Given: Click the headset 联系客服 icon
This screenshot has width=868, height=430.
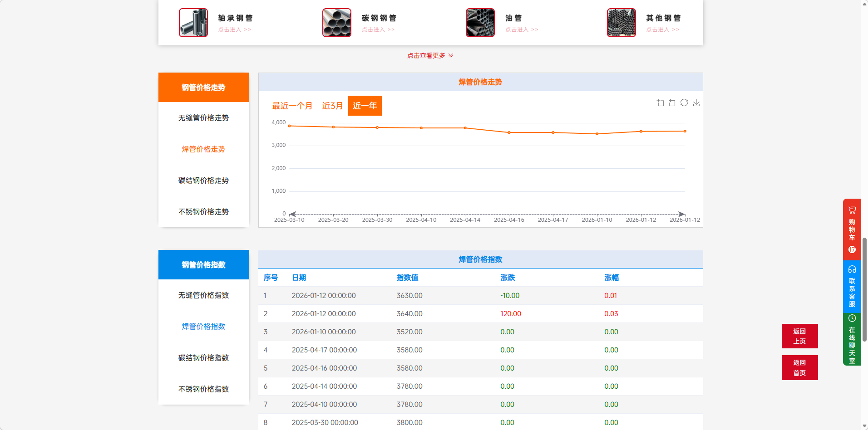Looking at the screenshot, I should click(x=852, y=269).
